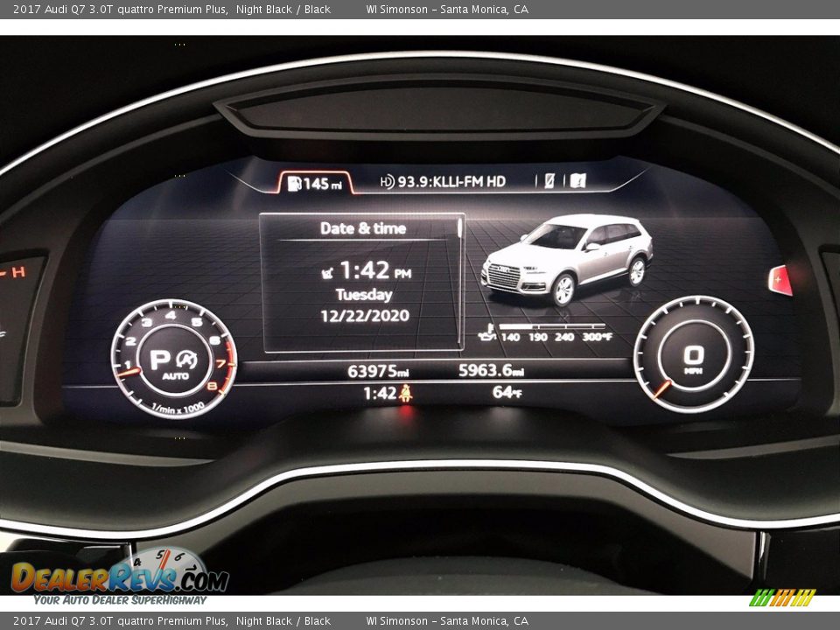Tap the colored stripes logo at bottom right
The image size is (840, 630).
tap(782, 598)
